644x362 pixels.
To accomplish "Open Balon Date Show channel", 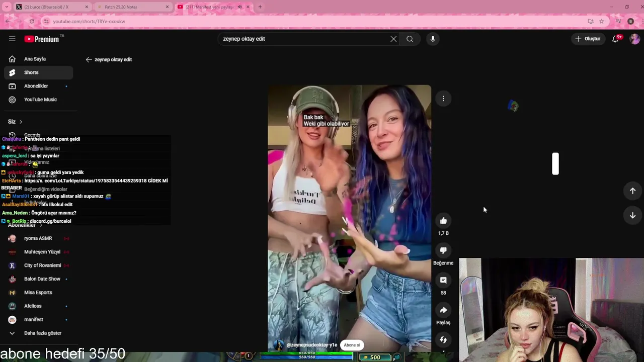I will (x=38, y=279).
